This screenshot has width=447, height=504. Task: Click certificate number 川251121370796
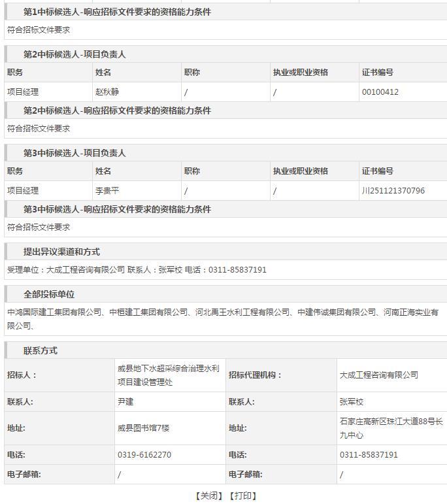pos(393,191)
